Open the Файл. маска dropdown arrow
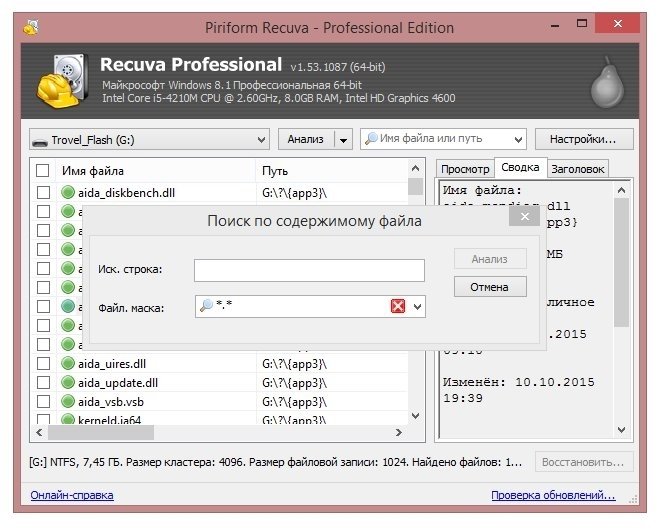664x532 pixels. click(x=417, y=307)
